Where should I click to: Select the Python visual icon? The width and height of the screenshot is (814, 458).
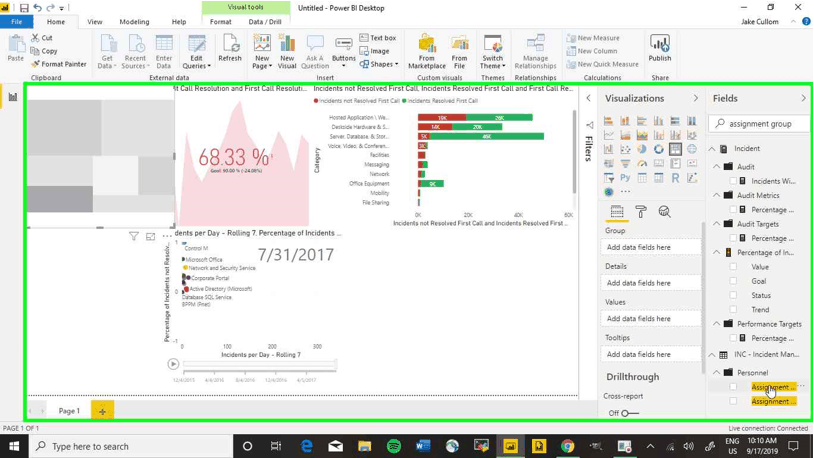[x=625, y=178]
